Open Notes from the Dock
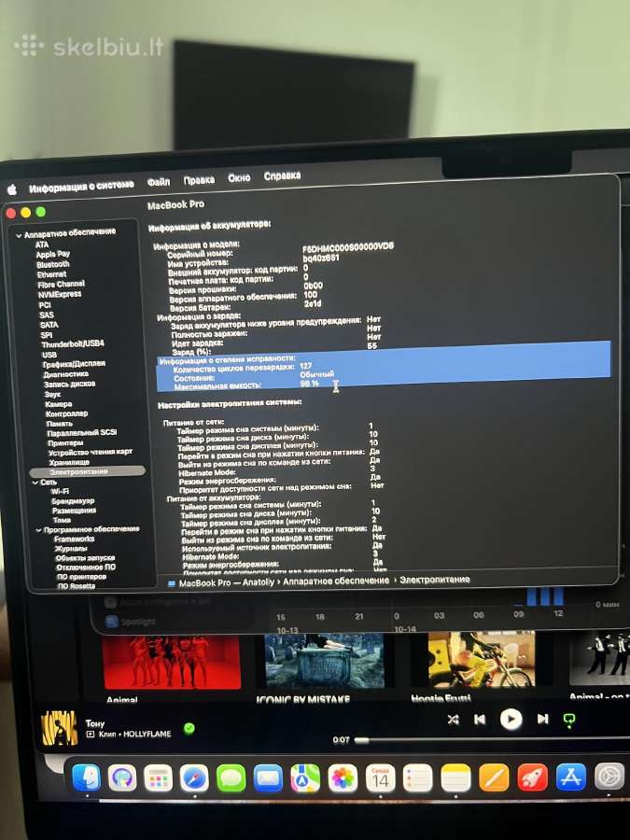The height and width of the screenshot is (840, 630). (x=455, y=777)
